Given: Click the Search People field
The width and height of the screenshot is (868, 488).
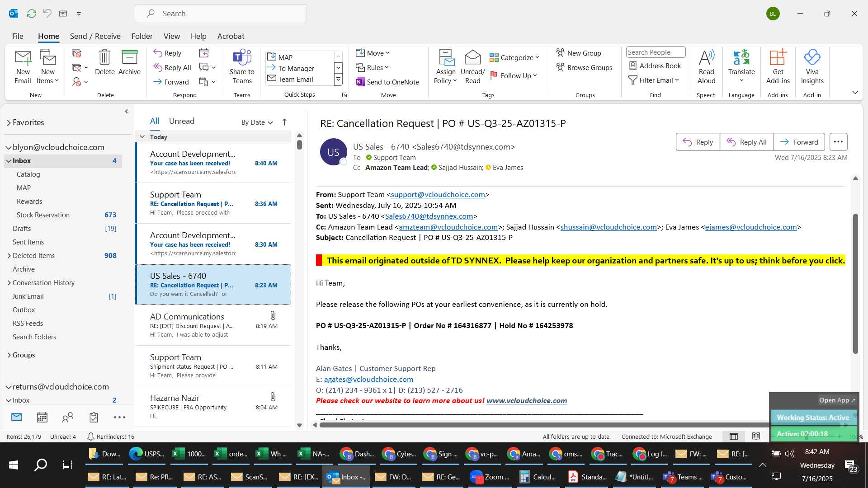Looking at the screenshot, I should pyautogui.click(x=656, y=52).
